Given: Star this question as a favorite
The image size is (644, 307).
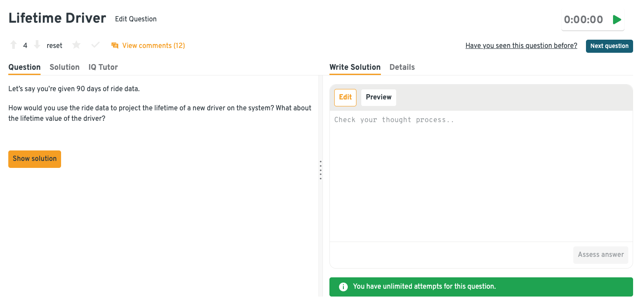Looking at the screenshot, I should [x=76, y=45].
